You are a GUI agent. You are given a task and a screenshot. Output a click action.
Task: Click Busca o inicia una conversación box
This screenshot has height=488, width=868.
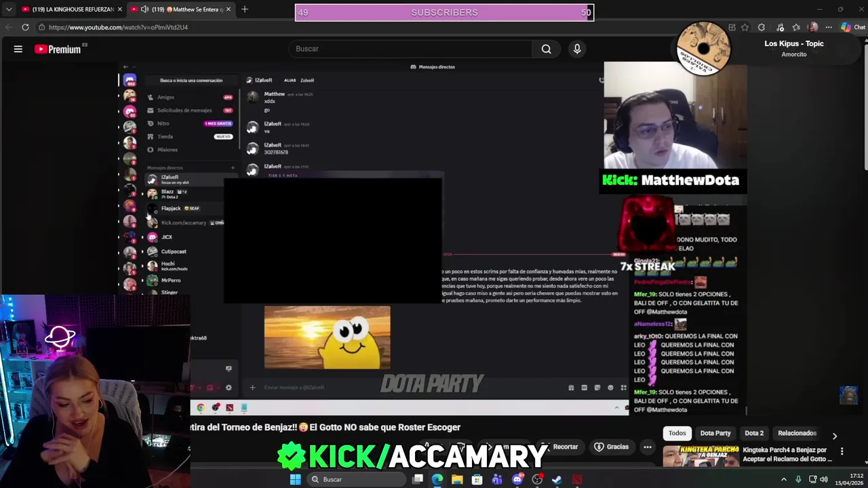click(191, 80)
